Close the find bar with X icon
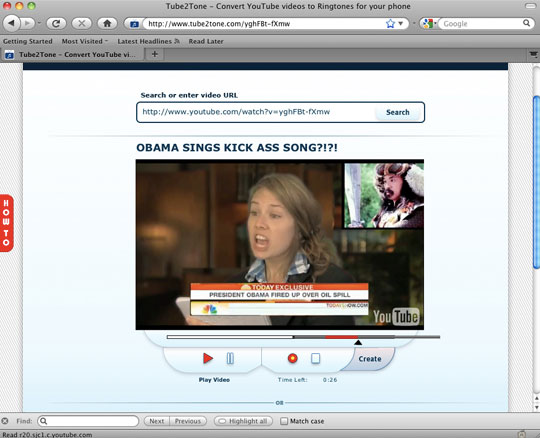The image size is (540, 438). [5, 421]
